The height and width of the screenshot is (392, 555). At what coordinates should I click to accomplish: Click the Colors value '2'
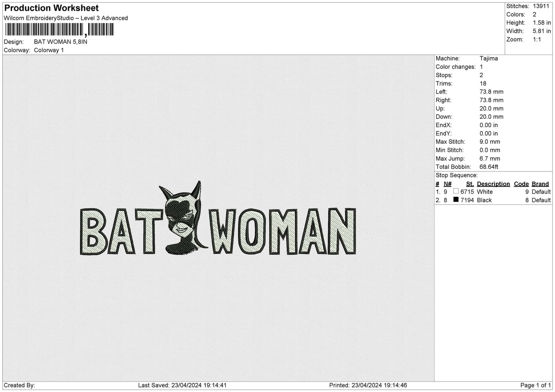pos(535,14)
